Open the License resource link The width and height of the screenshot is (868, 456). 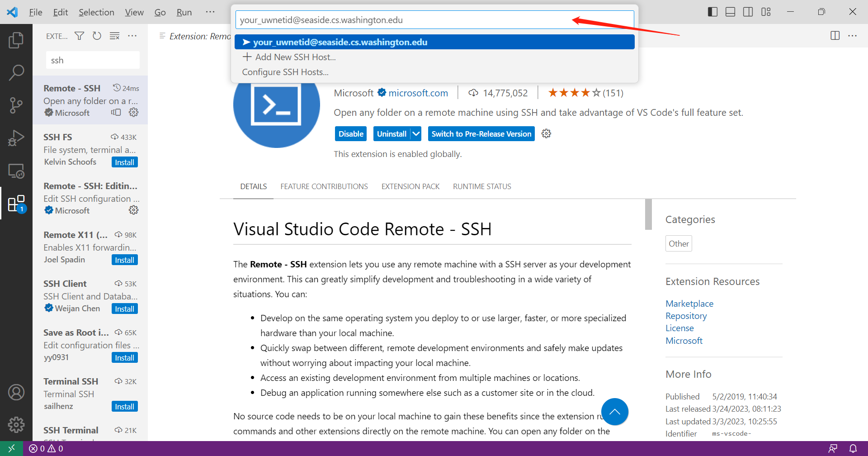(679, 328)
